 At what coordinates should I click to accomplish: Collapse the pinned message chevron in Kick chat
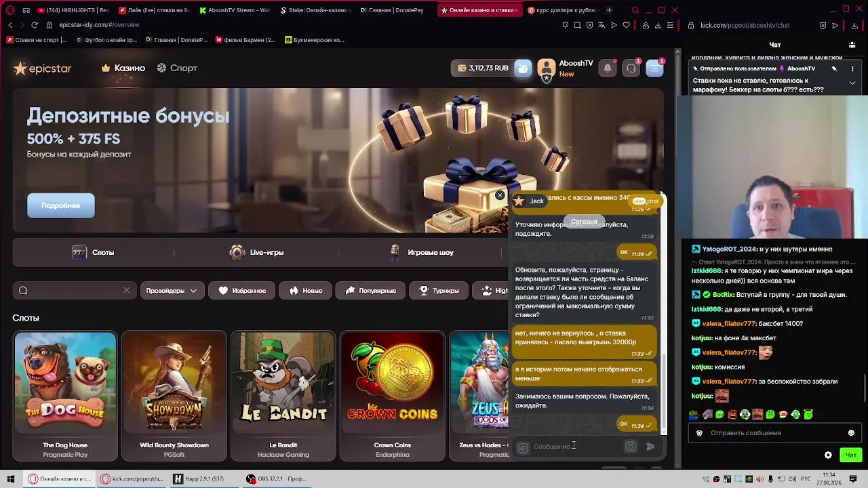pos(852,83)
